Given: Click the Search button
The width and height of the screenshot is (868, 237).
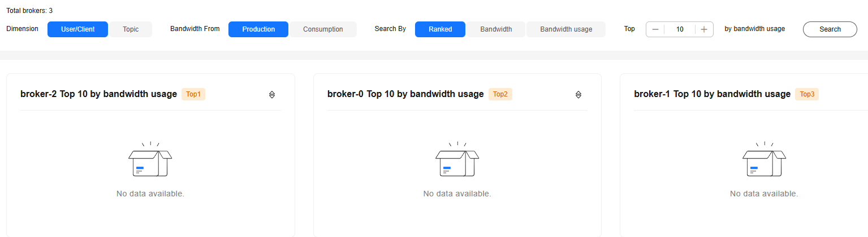Looking at the screenshot, I should pyautogui.click(x=830, y=29).
